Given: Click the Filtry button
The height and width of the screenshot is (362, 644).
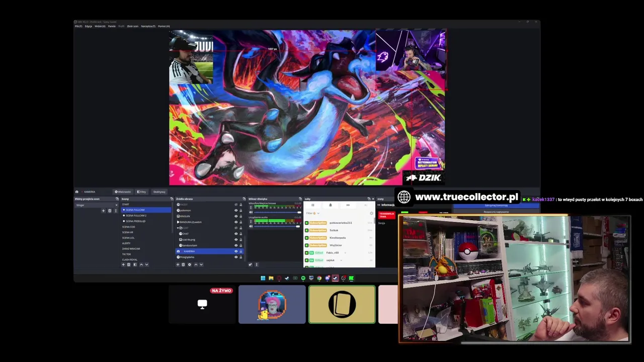Looking at the screenshot, I should point(141,192).
